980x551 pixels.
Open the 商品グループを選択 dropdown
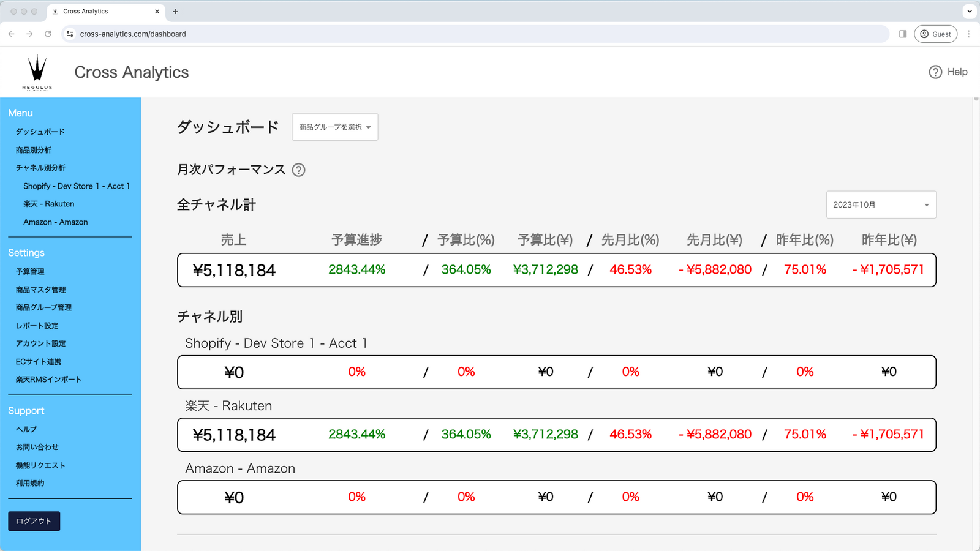click(334, 127)
